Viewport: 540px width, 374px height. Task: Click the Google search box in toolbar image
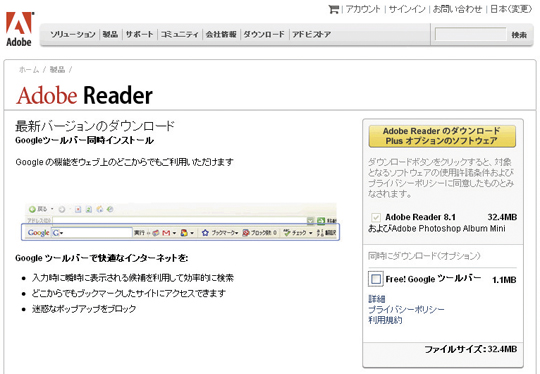click(x=92, y=233)
